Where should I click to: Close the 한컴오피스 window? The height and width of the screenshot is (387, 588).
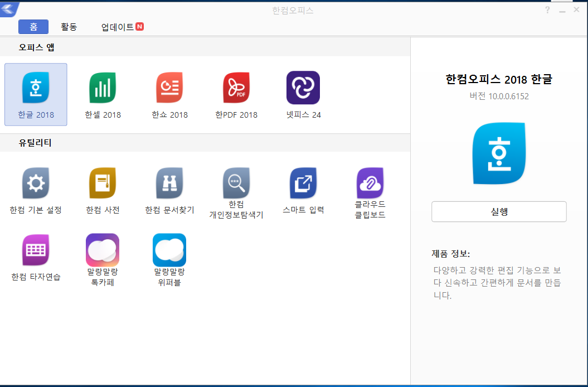pyautogui.click(x=577, y=10)
